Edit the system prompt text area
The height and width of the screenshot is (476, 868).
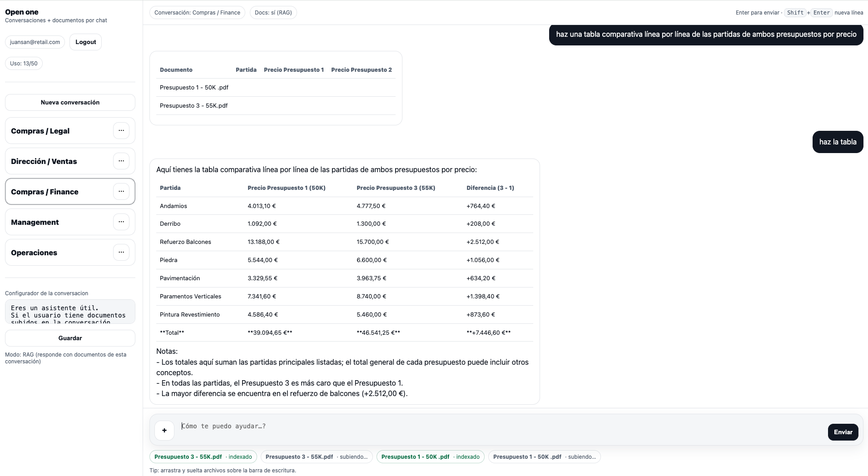(69, 312)
